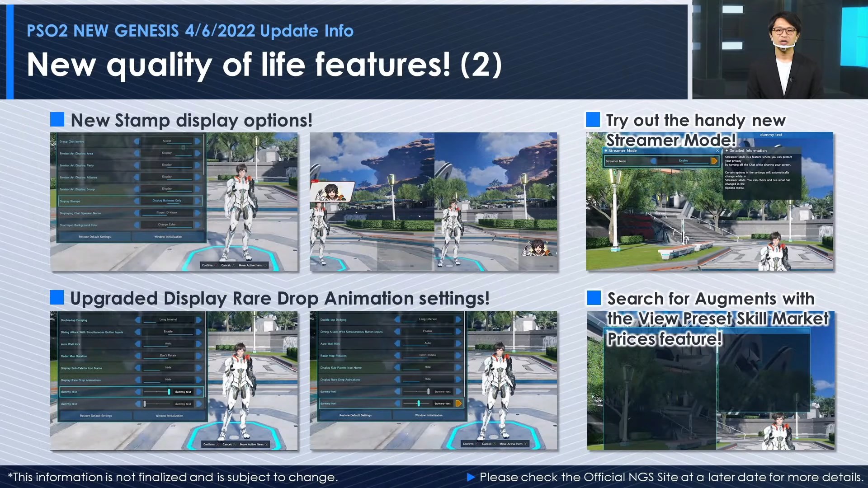The image size is (868, 488).
Task: Toggle Symbol Art Display: Area Display value
Action: point(167,154)
